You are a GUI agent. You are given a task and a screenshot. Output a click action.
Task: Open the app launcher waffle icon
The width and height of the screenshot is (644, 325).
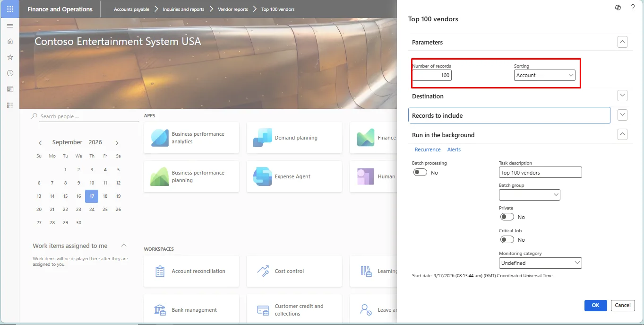tap(10, 9)
